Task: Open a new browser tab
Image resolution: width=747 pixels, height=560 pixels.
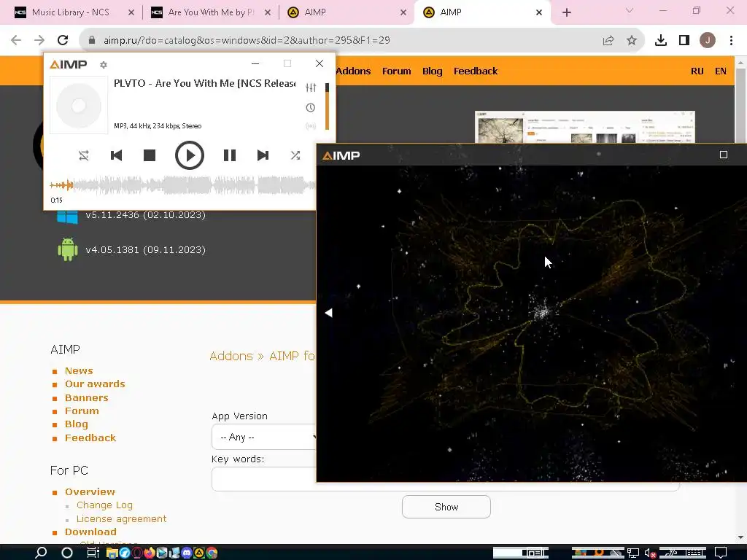Action: coord(566,12)
